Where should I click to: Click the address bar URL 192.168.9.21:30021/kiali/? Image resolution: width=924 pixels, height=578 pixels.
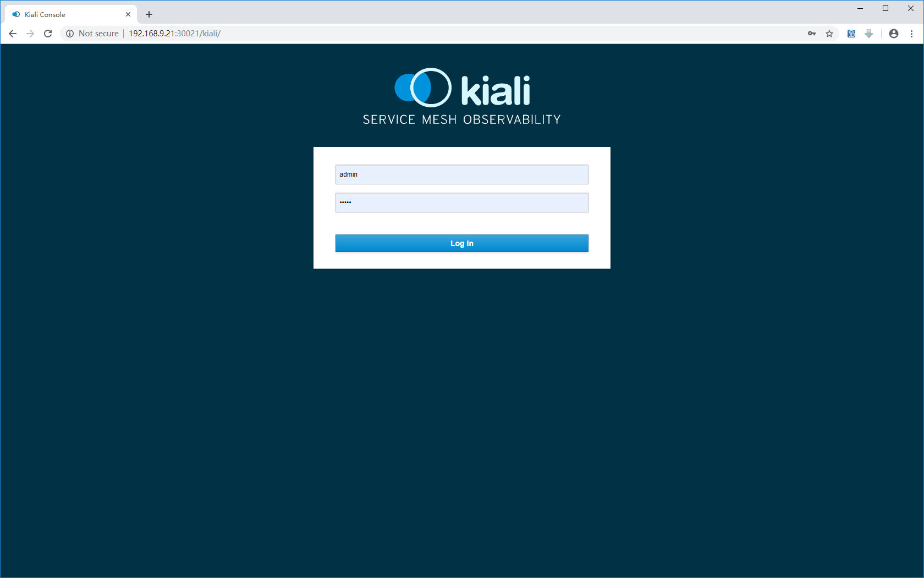pos(175,34)
